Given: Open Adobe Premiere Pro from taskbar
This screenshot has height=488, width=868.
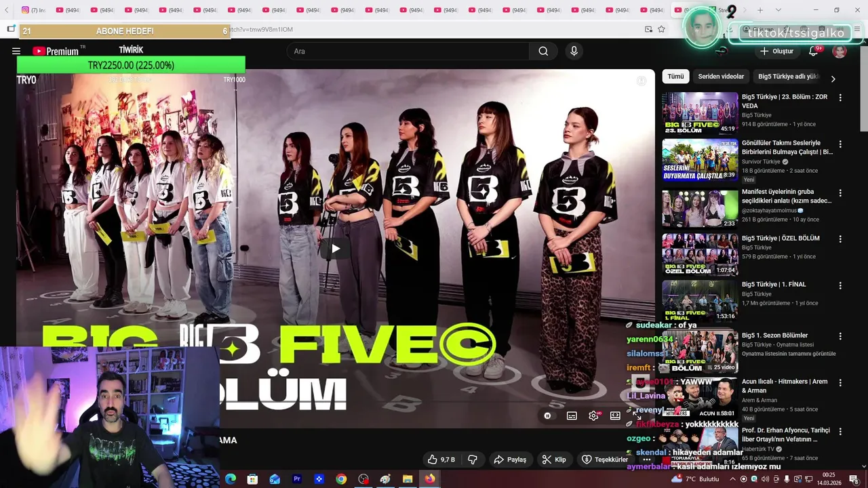Looking at the screenshot, I should point(297,479).
